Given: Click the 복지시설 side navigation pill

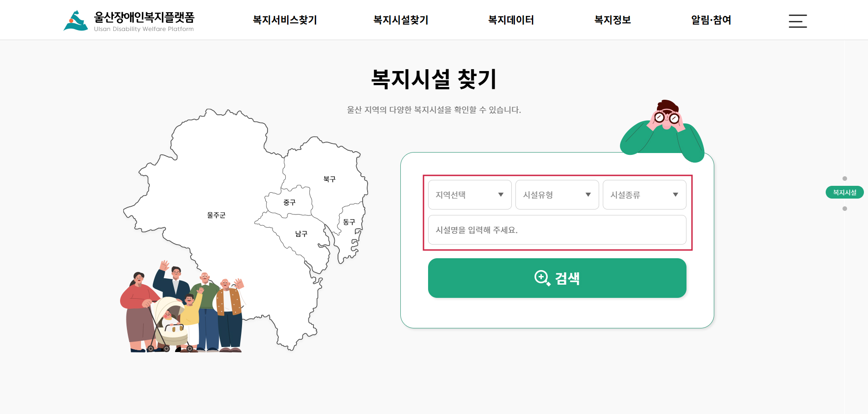Looking at the screenshot, I should (845, 193).
